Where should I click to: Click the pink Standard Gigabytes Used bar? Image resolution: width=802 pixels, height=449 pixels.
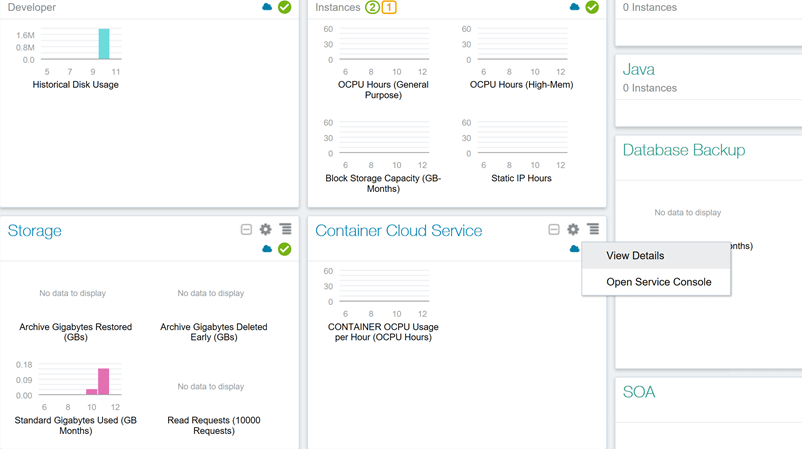(103, 381)
